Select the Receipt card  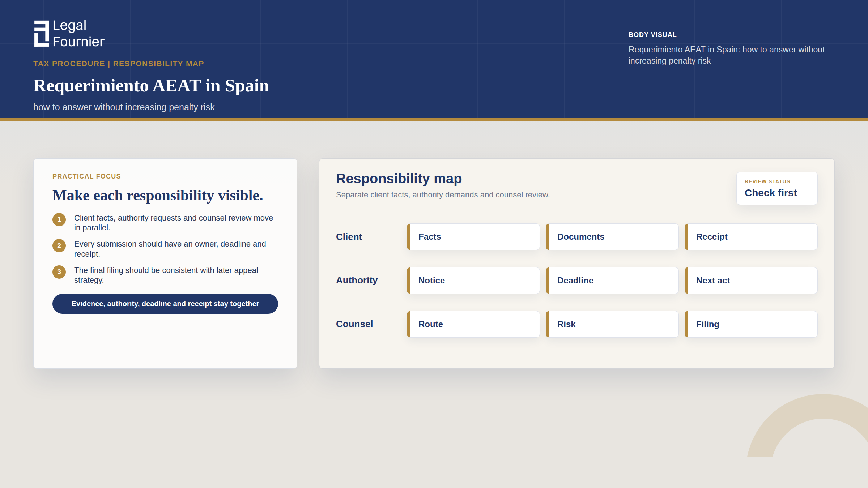click(x=751, y=237)
